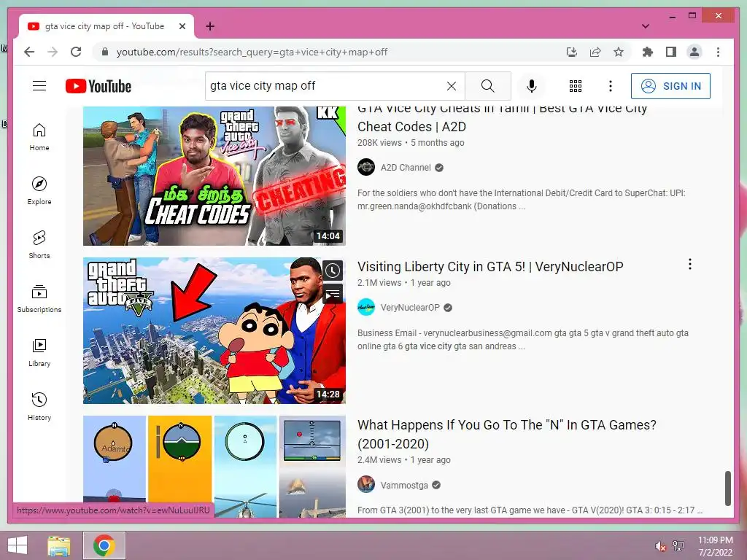Open the GTA Vice City Cheat Codes thumbnail
Screen dimensions: 747x560
click(214, 176)
